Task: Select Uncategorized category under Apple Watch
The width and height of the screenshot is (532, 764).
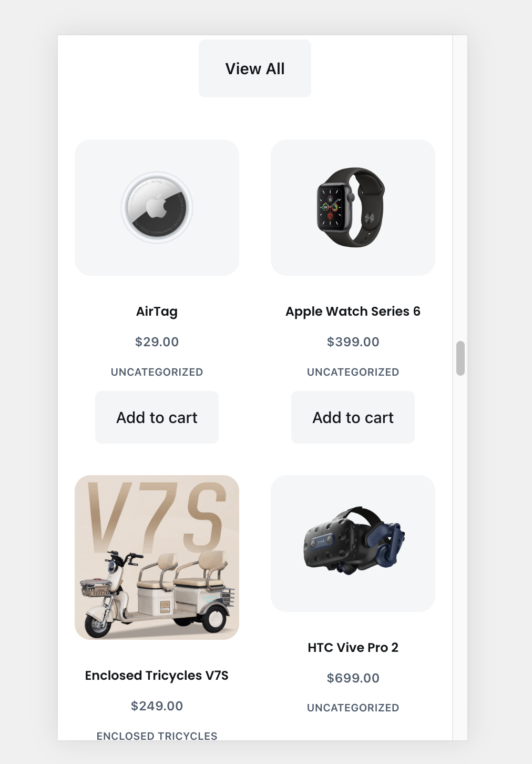Action: click(x=353, y=372)
